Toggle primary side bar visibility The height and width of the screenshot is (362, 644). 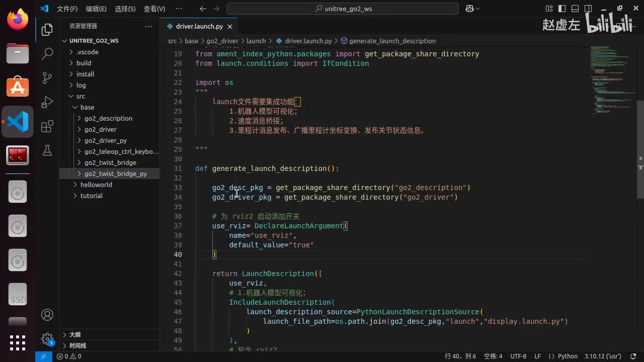pyautogui.click(x=562, y=9)
